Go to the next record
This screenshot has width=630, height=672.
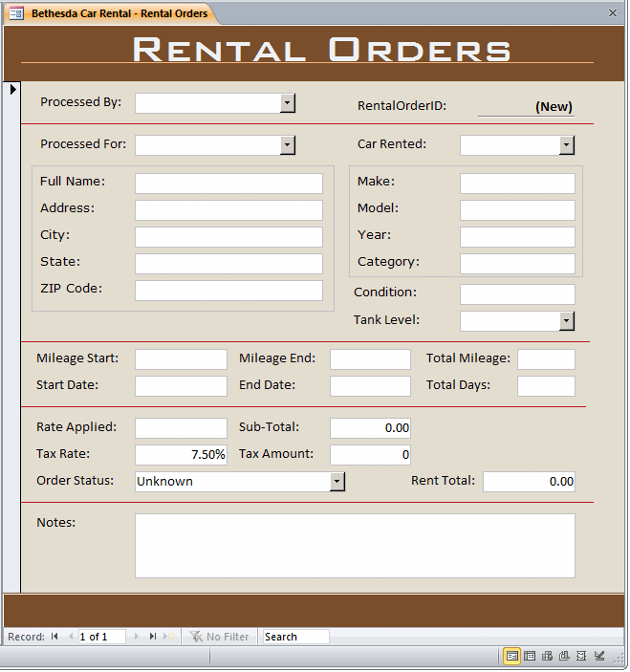[x=137, y=637]
